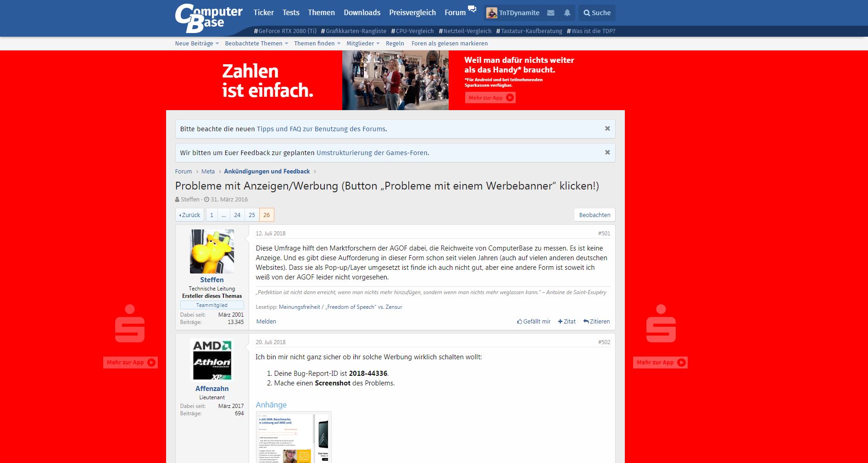Open the Ticker menu
Image resolution: width=868 pixels, height=463 pixels.
[x=263, y=12]
